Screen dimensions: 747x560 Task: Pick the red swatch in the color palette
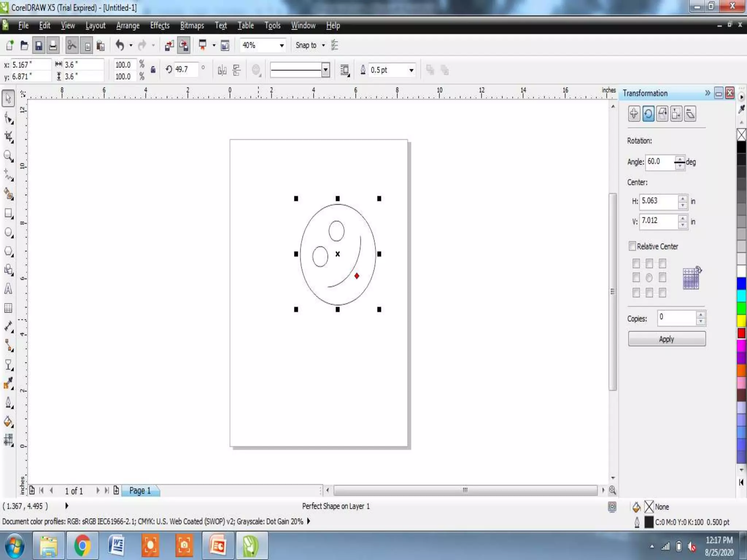(x=741, y=333)
